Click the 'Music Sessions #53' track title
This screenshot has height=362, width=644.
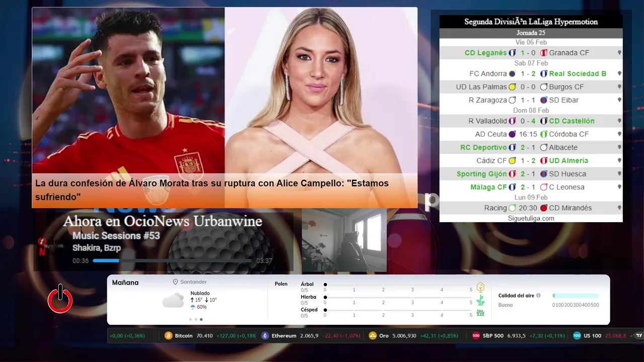[x=116, y=236]
